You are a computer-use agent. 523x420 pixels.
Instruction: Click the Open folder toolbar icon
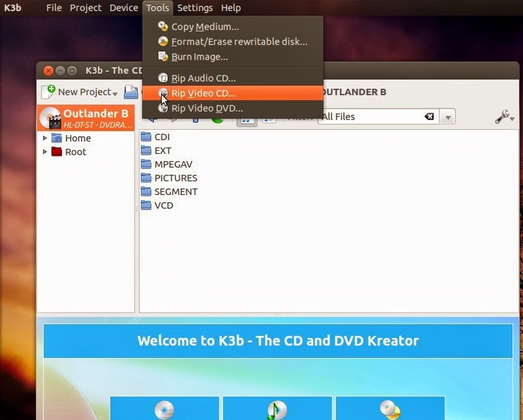tap(131, 92)
